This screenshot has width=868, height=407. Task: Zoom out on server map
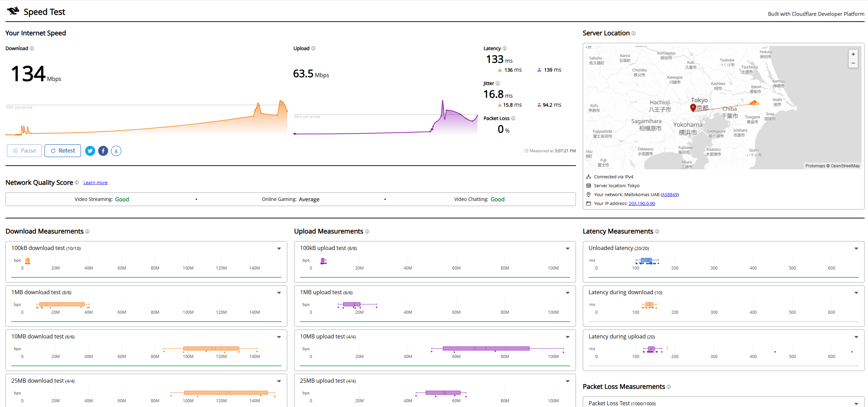[x=853, y=63]
